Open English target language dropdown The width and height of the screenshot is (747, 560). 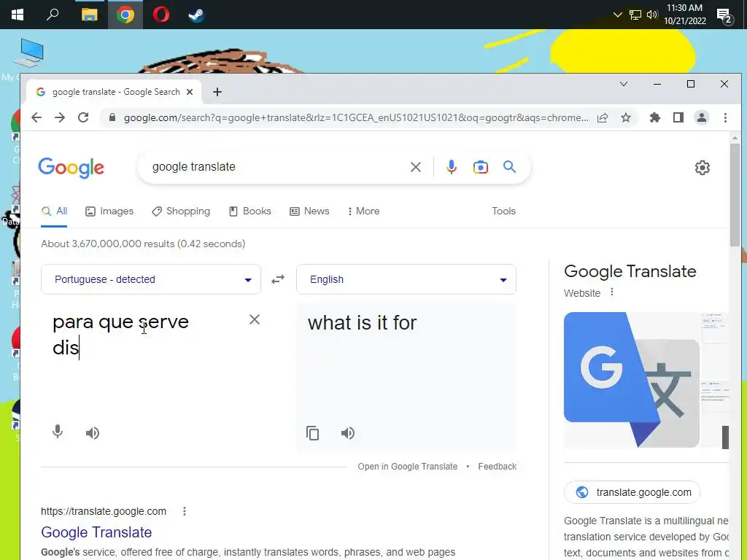tap(406, 279)
